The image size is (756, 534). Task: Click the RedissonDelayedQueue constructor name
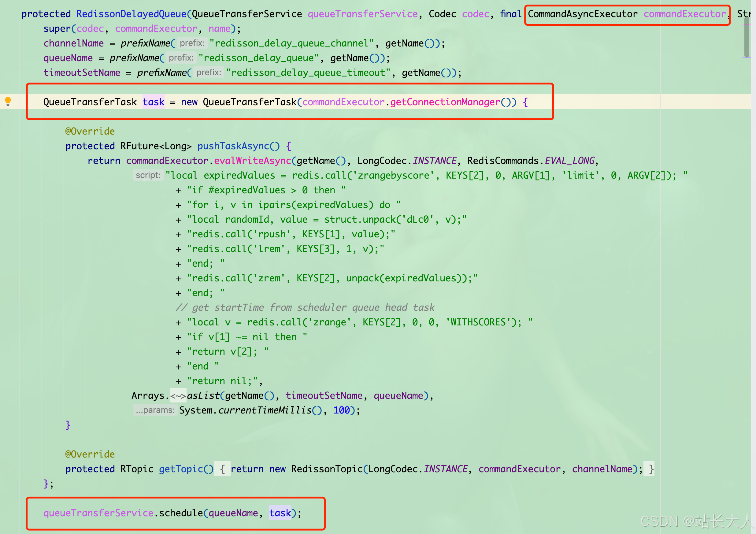tap(132, 14)
